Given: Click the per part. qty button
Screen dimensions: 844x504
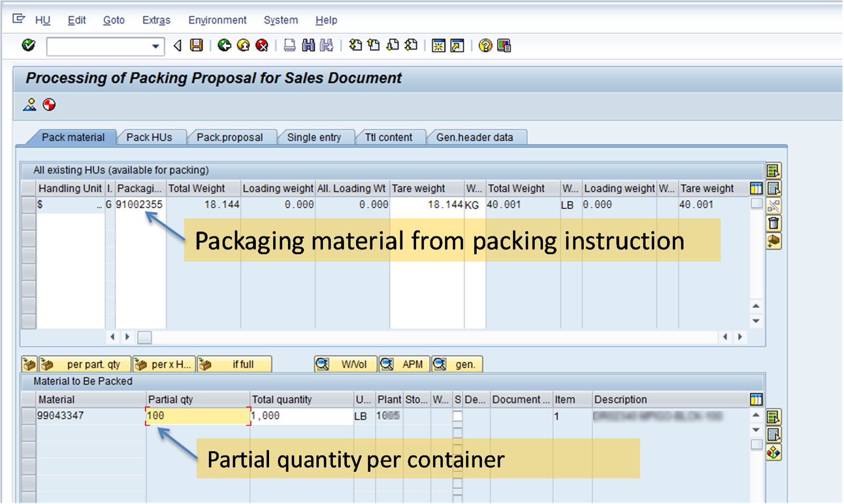Looking at the screenshot, I should click(x=84, y=364).
